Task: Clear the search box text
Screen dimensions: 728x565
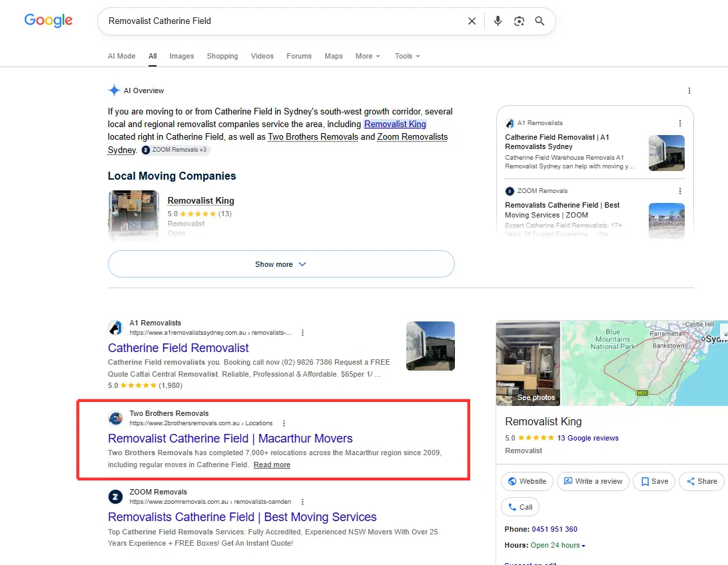Action: click(472, 21)
